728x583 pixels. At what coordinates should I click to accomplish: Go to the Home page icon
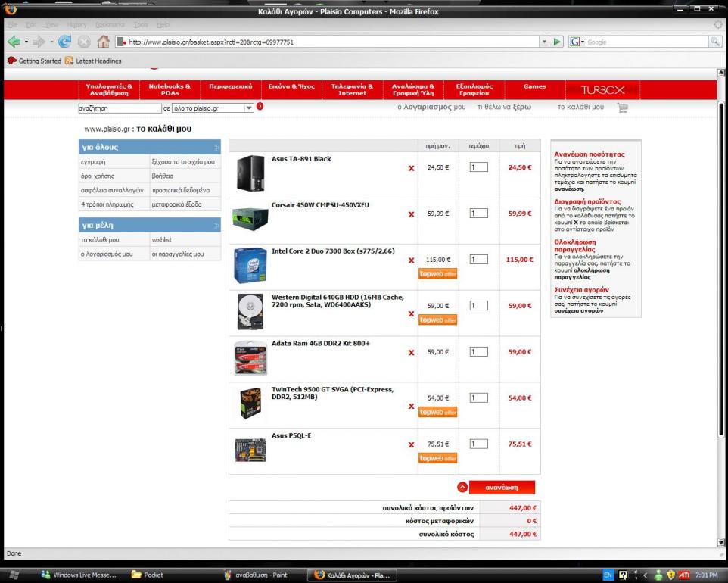pyautogui.click(x=103, y=42)
